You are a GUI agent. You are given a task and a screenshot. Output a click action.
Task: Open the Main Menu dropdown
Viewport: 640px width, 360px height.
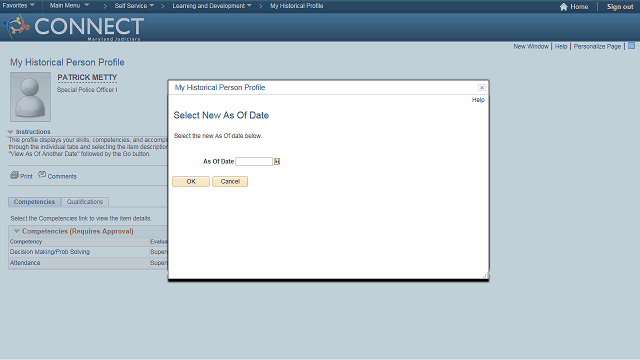[x=69, y=6]
